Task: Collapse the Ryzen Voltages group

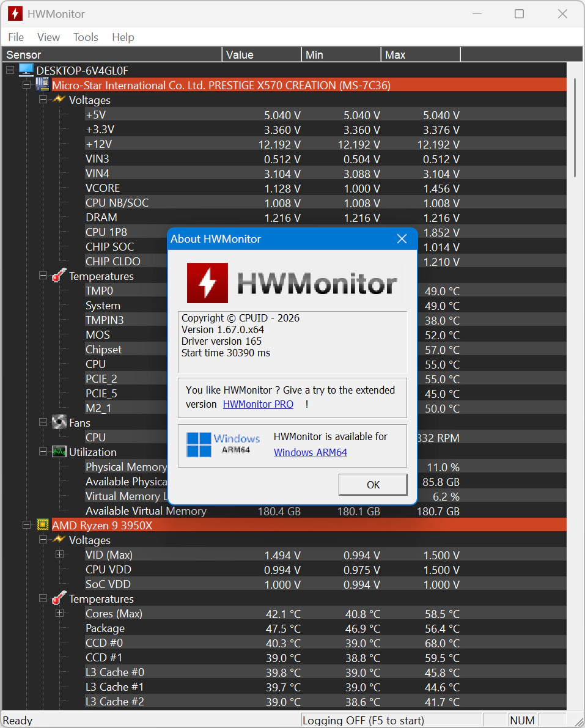Action: (x=43, y=540)
